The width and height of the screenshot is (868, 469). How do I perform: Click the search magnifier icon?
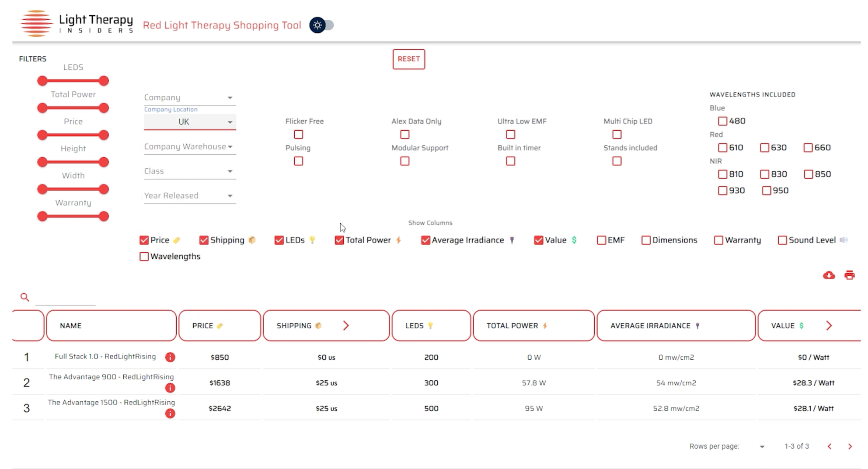click(25, 297)
